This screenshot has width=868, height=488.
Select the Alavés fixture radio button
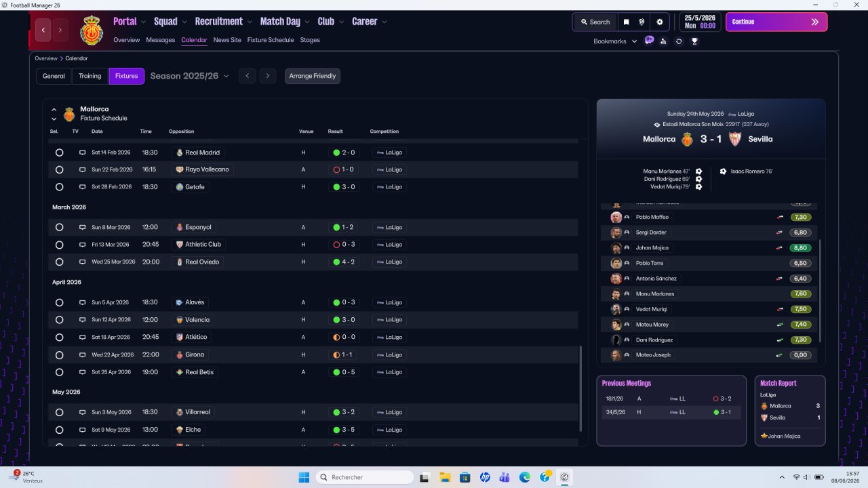tap(59, 302)
